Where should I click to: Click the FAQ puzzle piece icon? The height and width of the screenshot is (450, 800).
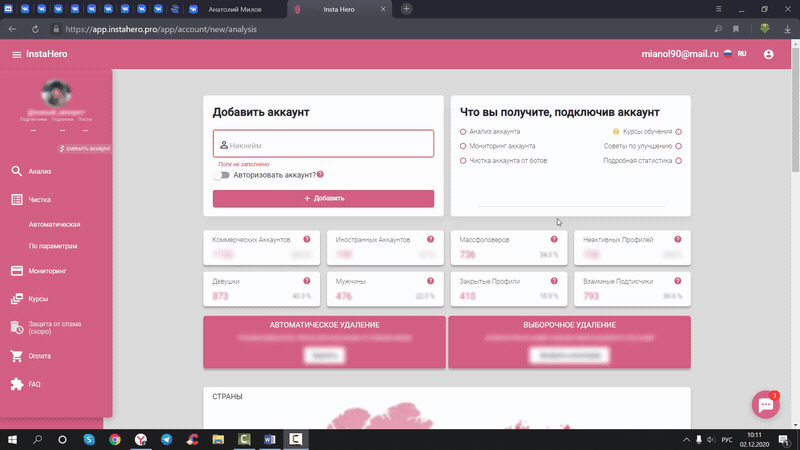pyautogui.click(x=16, y=384)
